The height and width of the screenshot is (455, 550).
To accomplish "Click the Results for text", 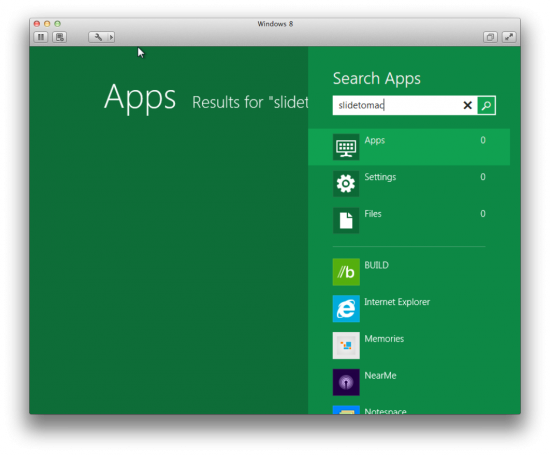I will pos(250,102).
